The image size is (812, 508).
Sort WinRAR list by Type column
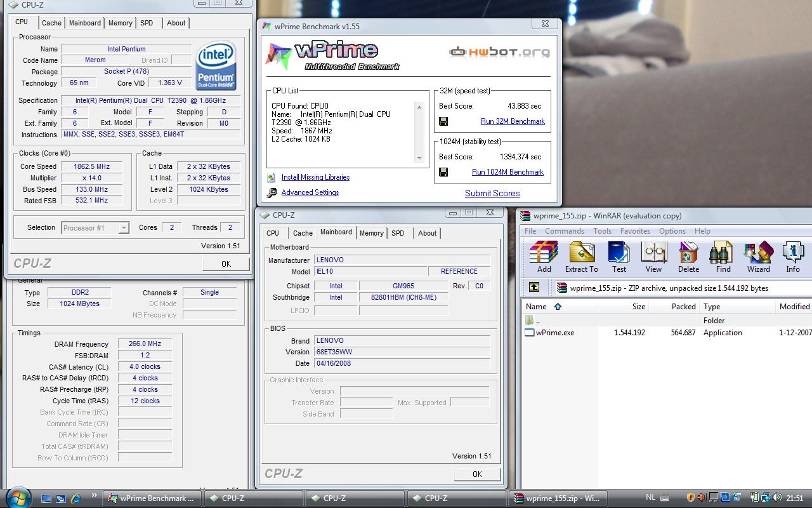coord(738,306)
